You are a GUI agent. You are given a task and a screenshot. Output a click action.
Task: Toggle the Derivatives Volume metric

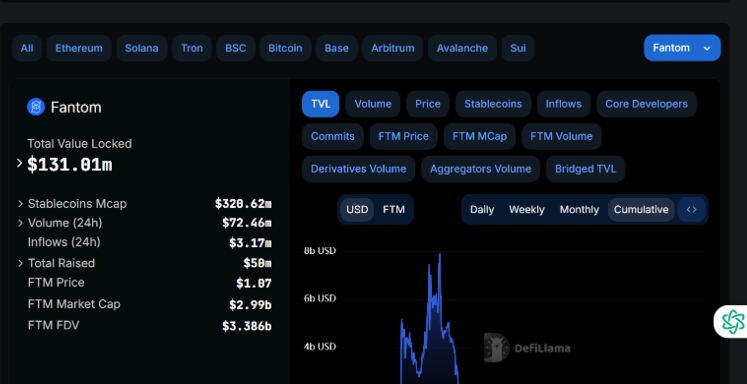coord(358,169)
